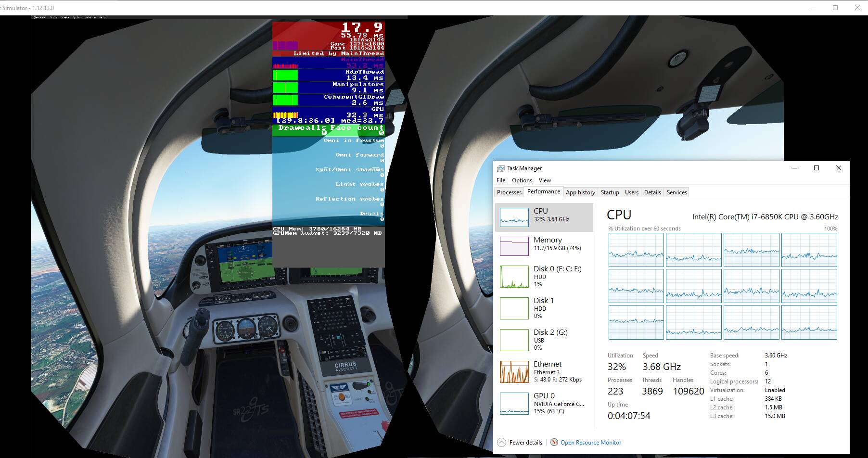
Task: Open the View menu in Task Manager
Action: (x=545, y=180)
